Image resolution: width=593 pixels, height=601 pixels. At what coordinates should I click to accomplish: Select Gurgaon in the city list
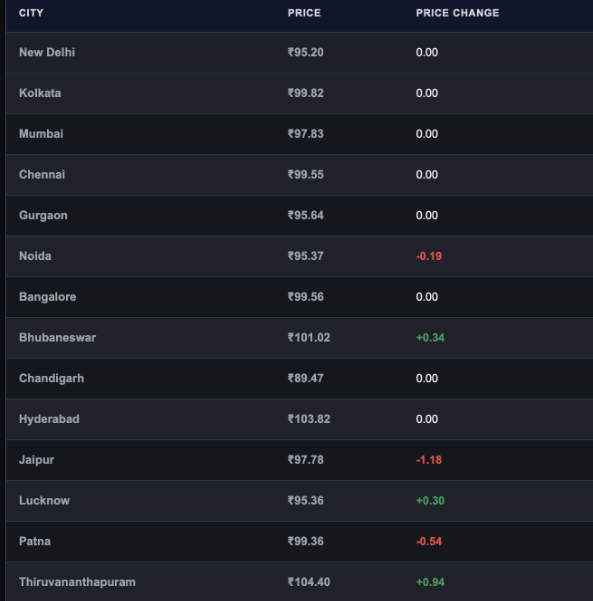(43, 215)
